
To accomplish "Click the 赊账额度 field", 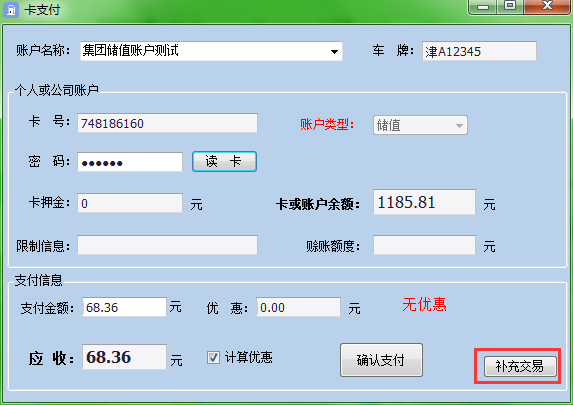I will tap(424, 245).
